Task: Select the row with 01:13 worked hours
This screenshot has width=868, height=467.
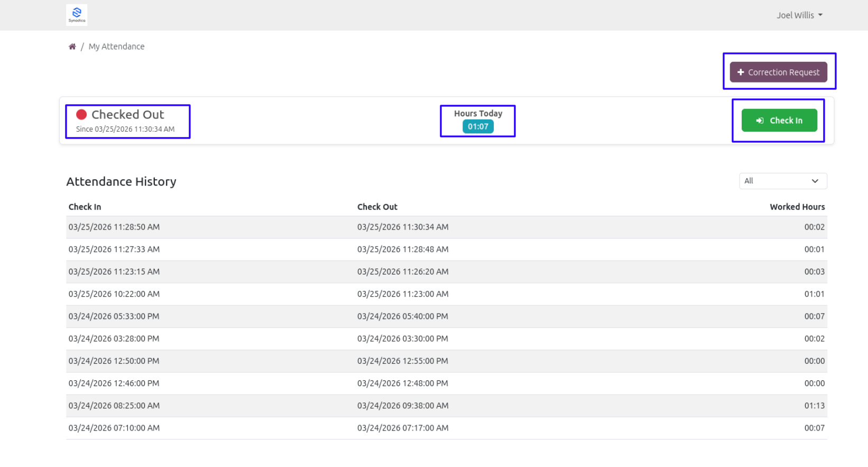Action: click(447, 406)
